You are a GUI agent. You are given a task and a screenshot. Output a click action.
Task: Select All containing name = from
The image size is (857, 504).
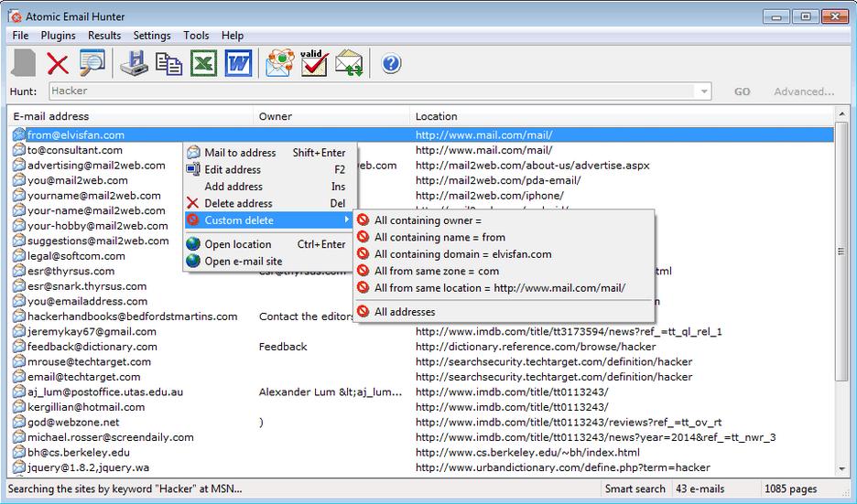[504, 238]
